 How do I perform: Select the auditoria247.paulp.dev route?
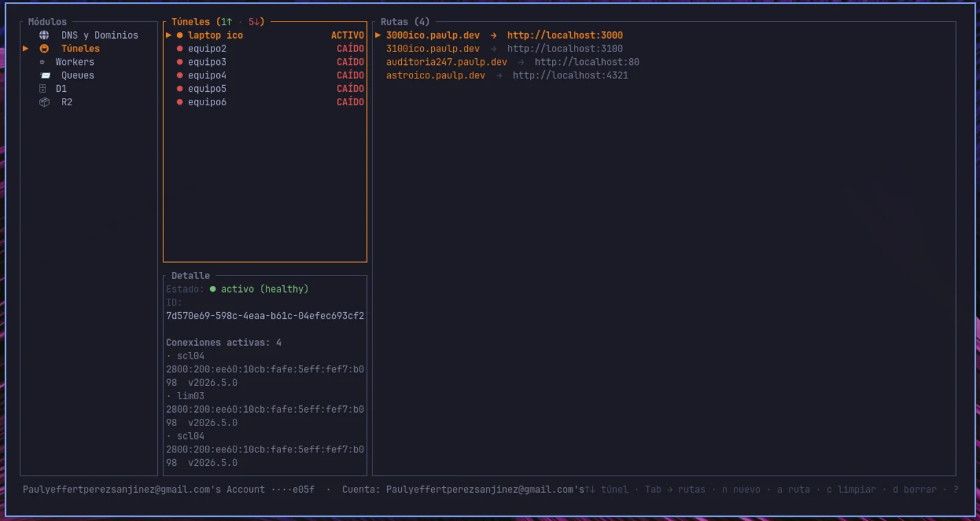click(x=447, y=62)
